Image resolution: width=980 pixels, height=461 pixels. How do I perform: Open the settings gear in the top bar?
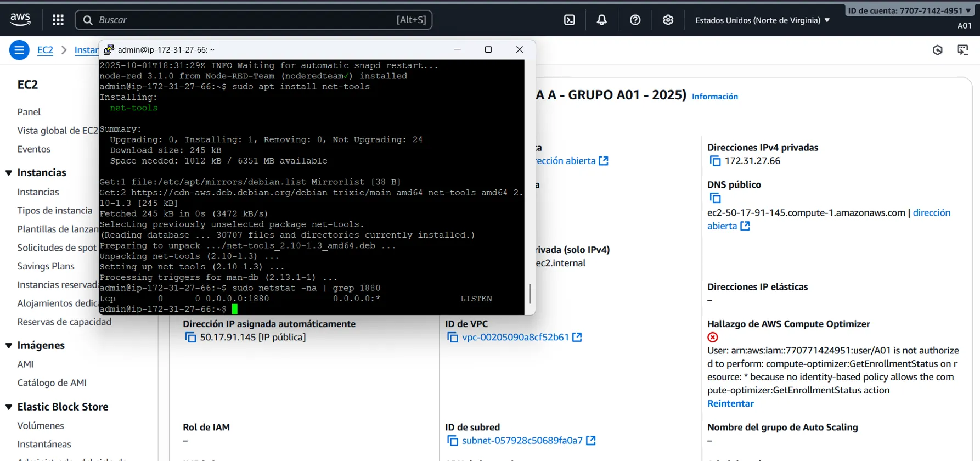click(x=668, y=20)
